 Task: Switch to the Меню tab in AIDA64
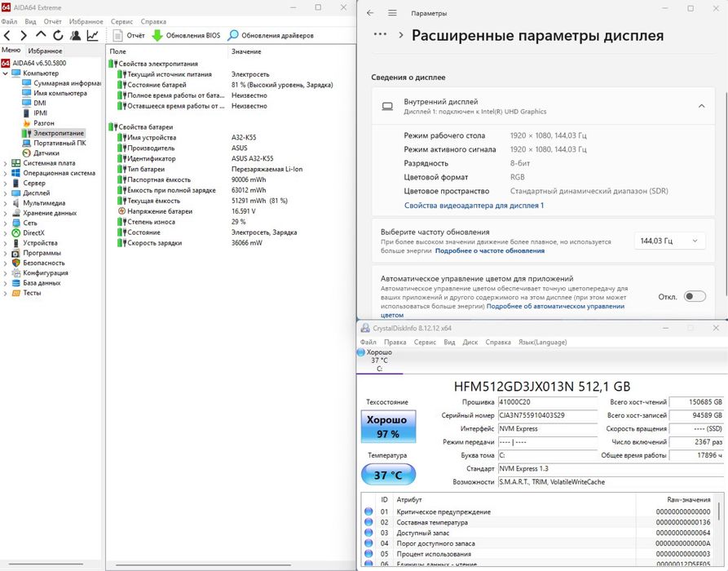[x=11, y=51]
